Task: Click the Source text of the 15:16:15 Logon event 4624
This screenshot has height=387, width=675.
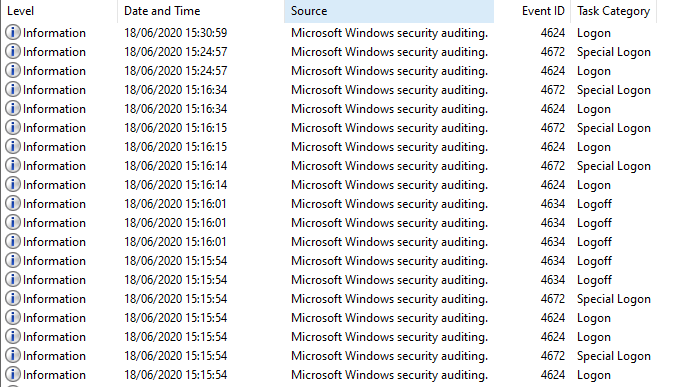Action: tap(389, 147)
